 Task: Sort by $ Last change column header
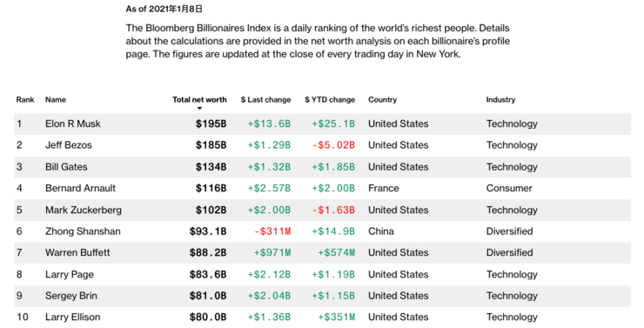coord(265,100)
